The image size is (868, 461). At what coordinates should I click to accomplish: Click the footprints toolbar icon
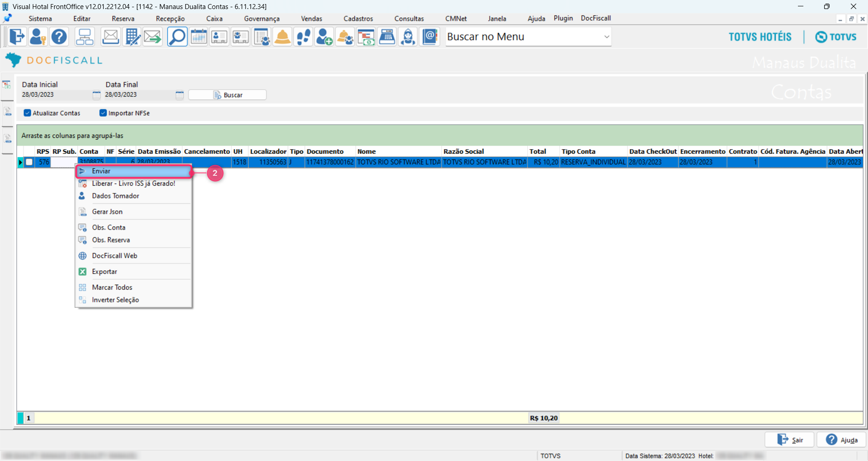coord(303,37)
